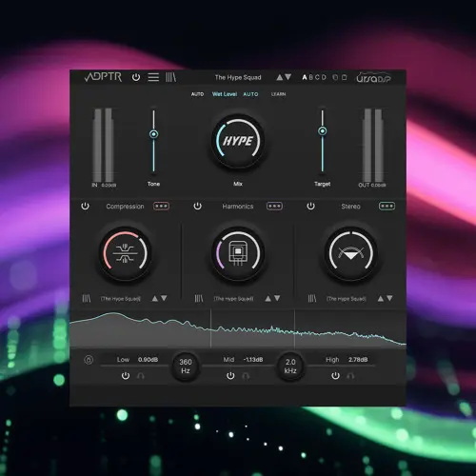This screenshot has width=476, height=476.
Task: Toggle the Low band power
Action: coord(126,376)
